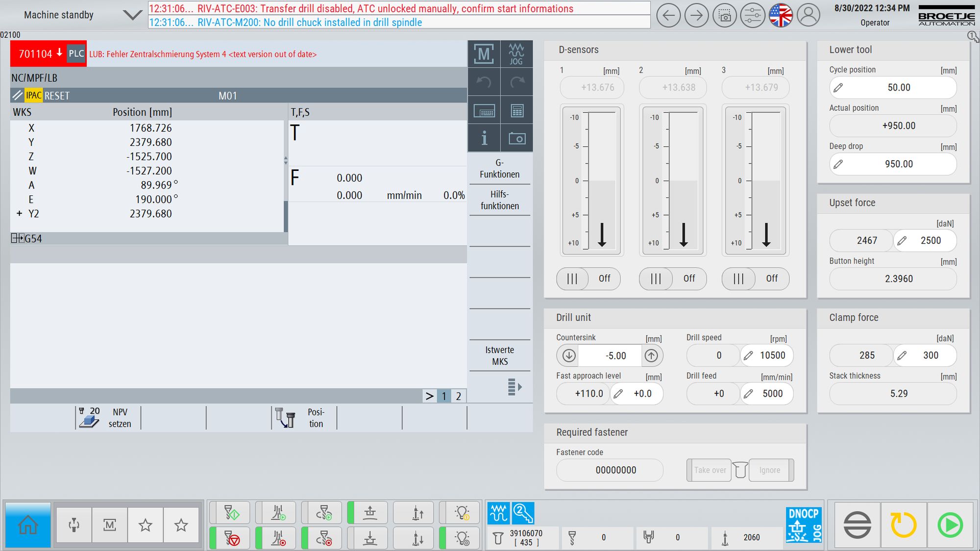This screenshot has width=980, height=551.
Task: Expand the vertical softkey menu arrow
Action: [x=514, y=387]
